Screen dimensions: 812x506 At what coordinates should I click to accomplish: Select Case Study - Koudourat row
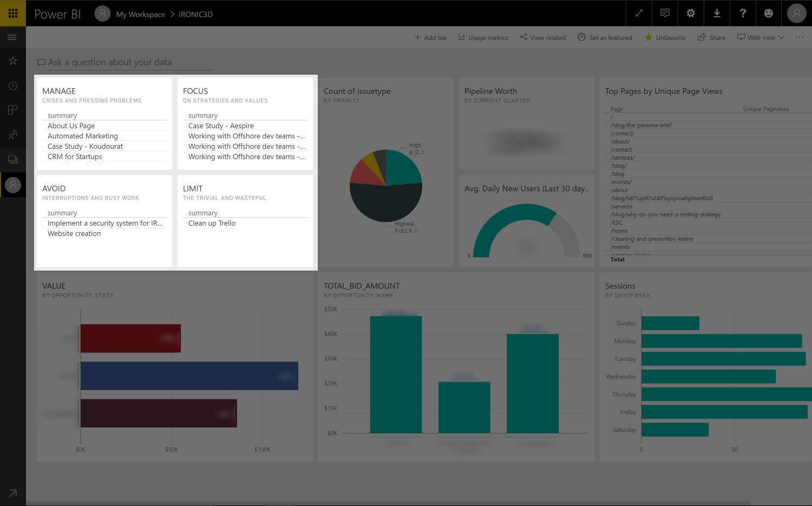coord(104,146)
